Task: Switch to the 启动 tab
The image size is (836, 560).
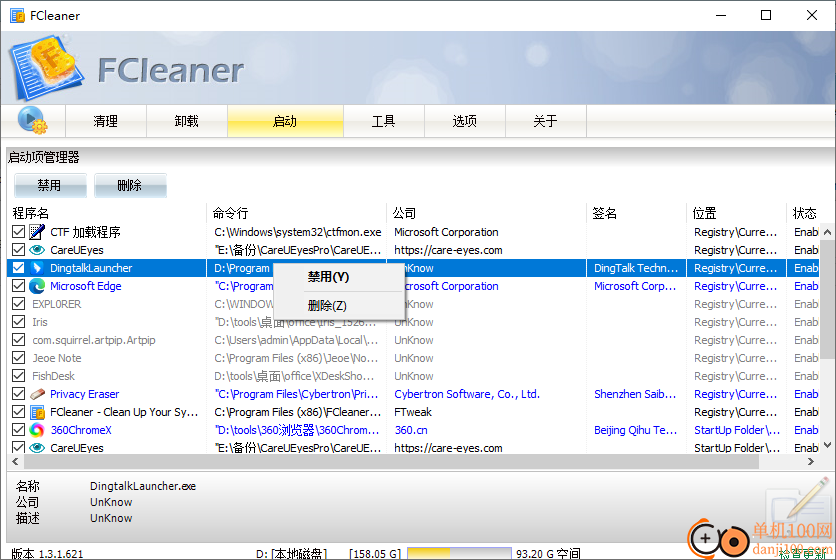Action: pos(285,121)
